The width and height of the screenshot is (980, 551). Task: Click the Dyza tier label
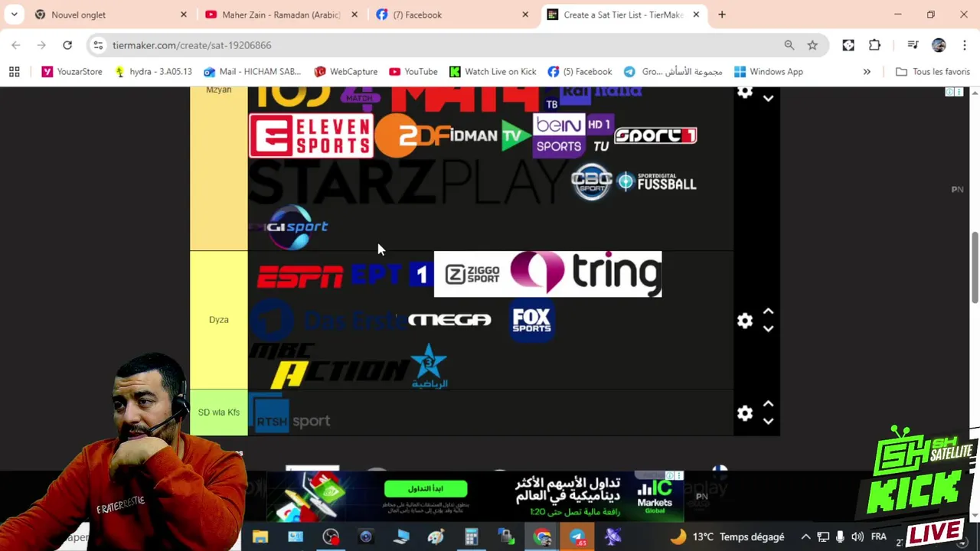click(219, 320)
